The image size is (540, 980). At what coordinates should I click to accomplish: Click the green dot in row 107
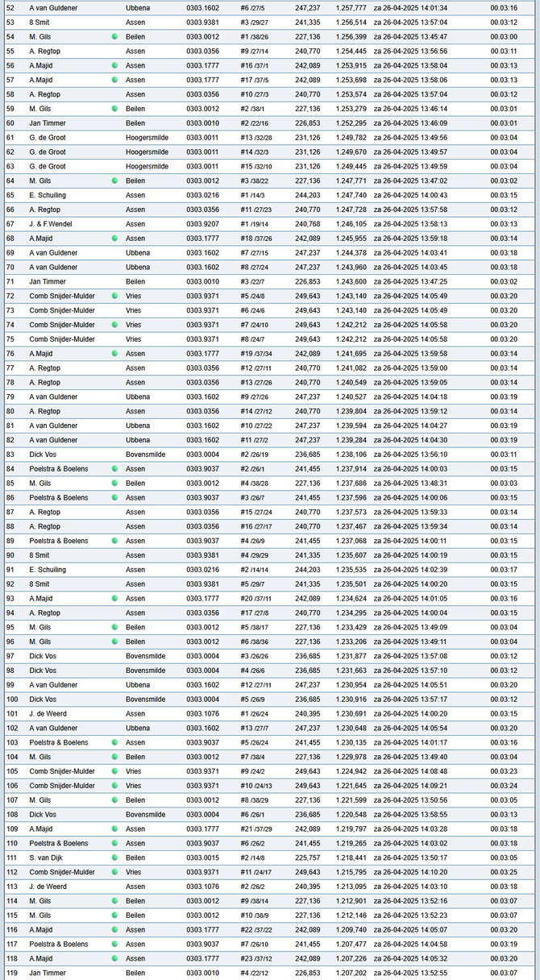click(x=114, y=800)
